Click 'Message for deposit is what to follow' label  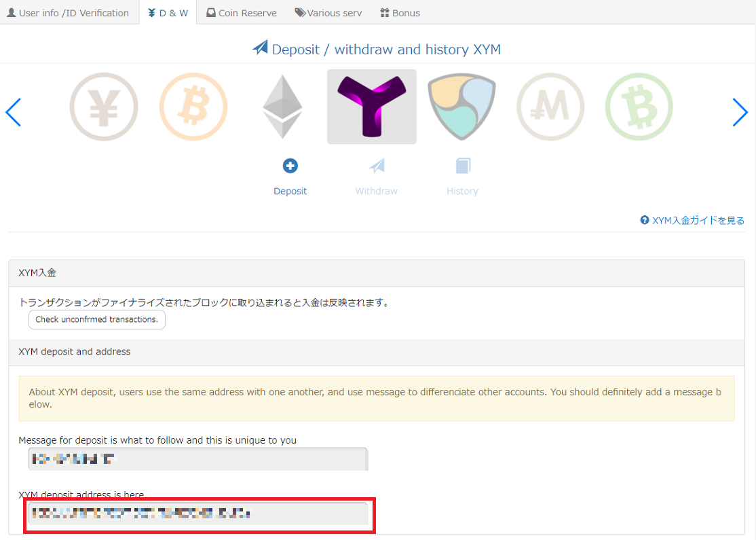(x=157, y=440)
